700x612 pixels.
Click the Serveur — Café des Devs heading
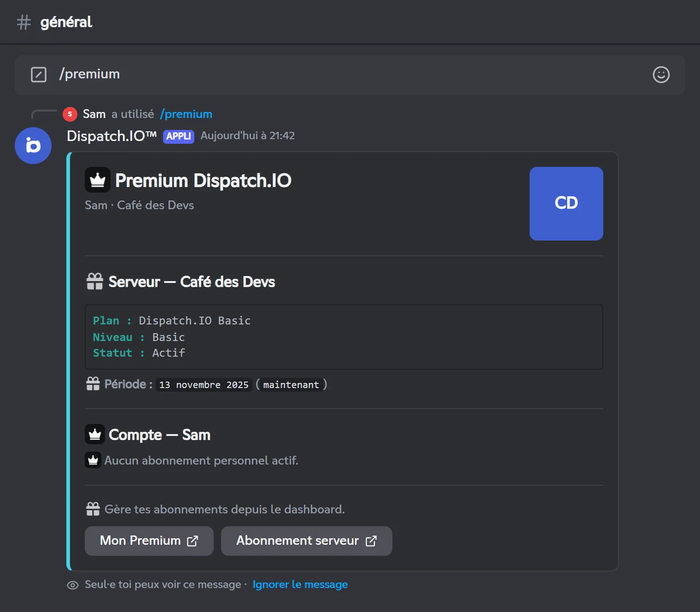point(192,282)
